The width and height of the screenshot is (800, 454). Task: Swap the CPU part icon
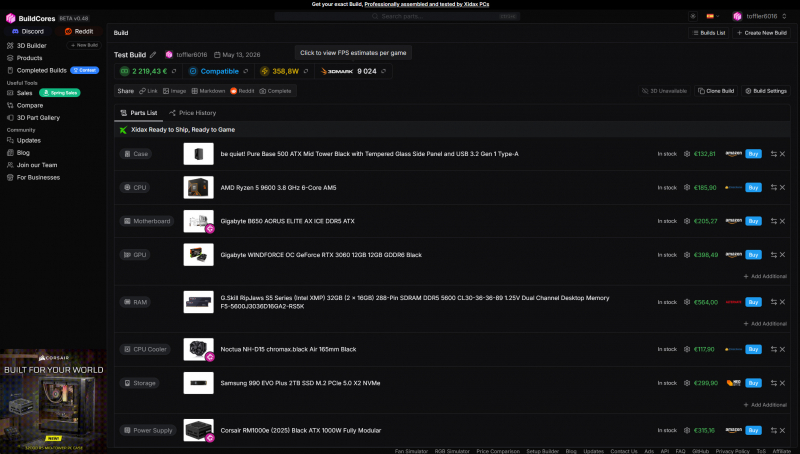click(773, 187)
